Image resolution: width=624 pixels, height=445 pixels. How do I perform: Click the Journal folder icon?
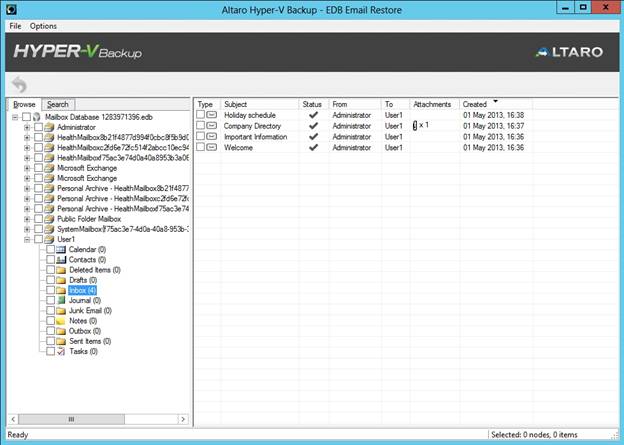pos(61,301)
